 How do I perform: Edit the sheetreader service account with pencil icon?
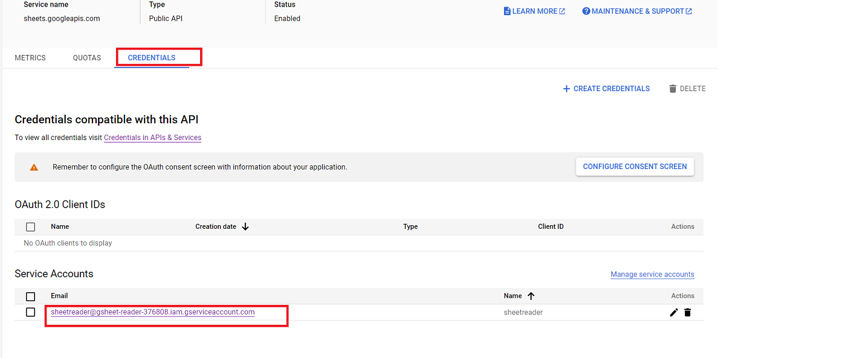(674, 313)
